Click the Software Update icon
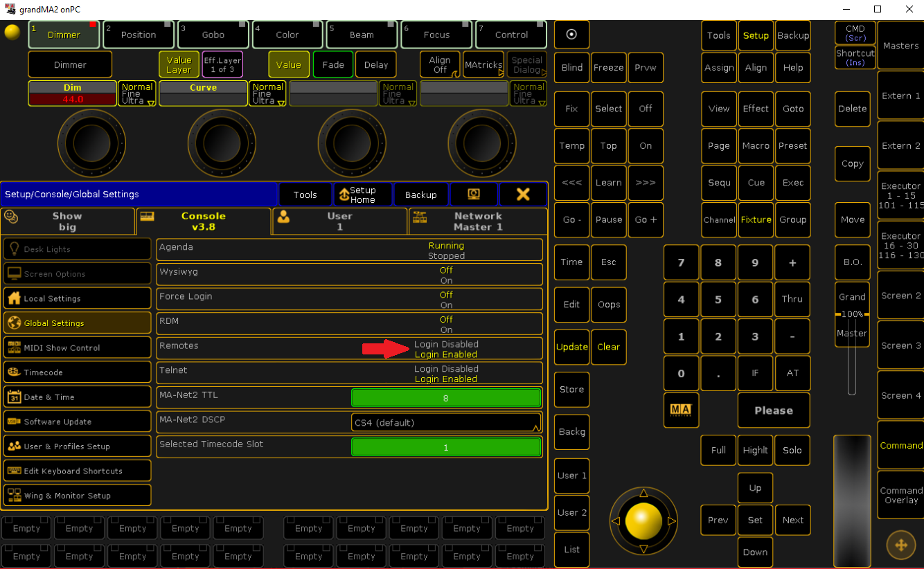The image size is (924, 569). click(14, 422)
